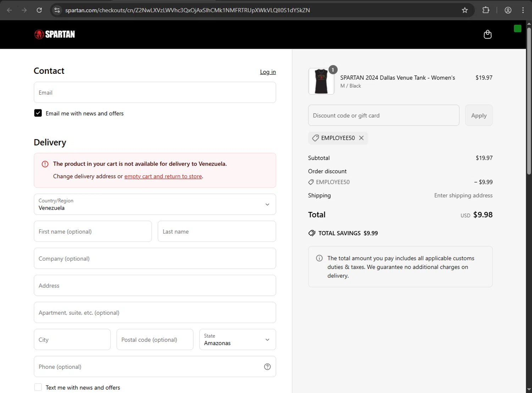Click the Log in link

point(268,72)
